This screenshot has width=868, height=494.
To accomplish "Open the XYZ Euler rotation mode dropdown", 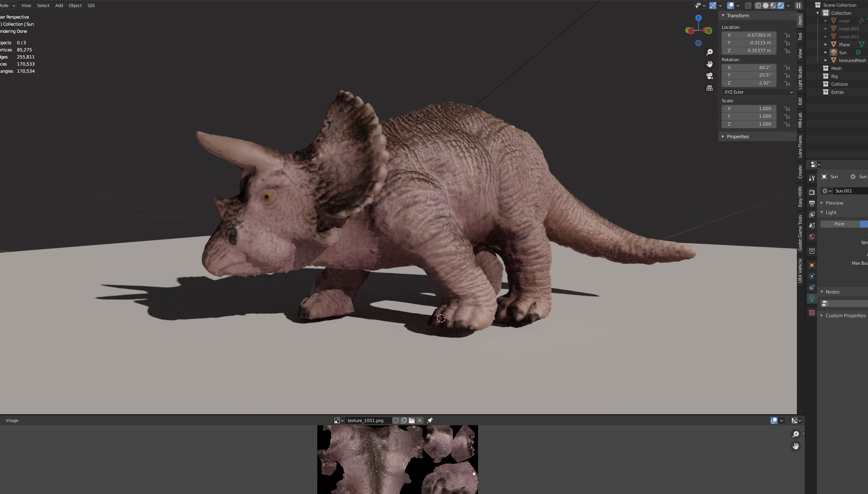I will point(757,92).
